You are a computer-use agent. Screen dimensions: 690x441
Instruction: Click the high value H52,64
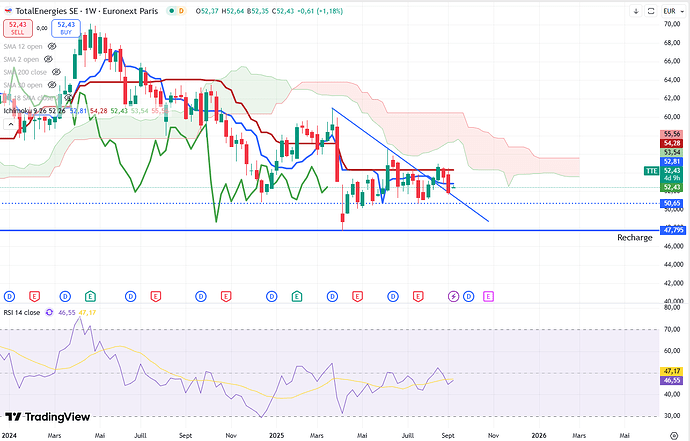point(232,11)
